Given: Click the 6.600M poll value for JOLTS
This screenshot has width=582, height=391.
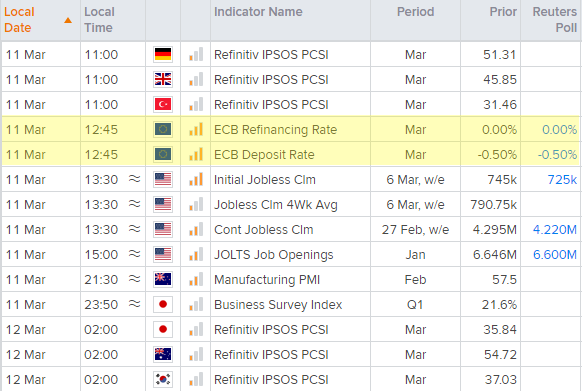Looking at the screenshot, I should pos(555,255).
